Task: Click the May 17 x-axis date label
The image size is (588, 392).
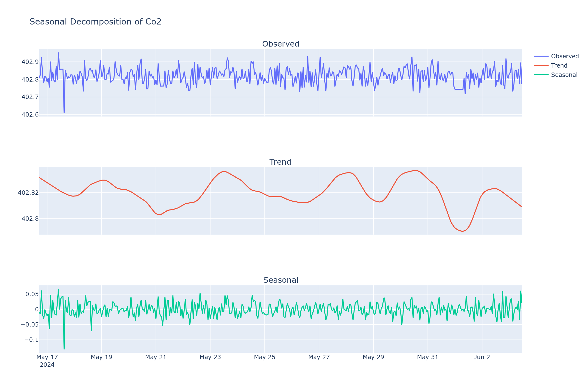Action: click(47, 357)
